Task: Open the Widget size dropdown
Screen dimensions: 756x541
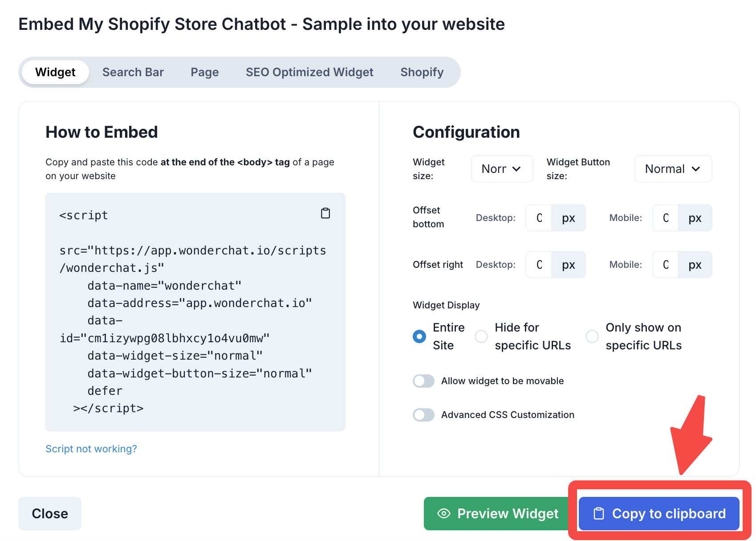Action: pos(502,169)
